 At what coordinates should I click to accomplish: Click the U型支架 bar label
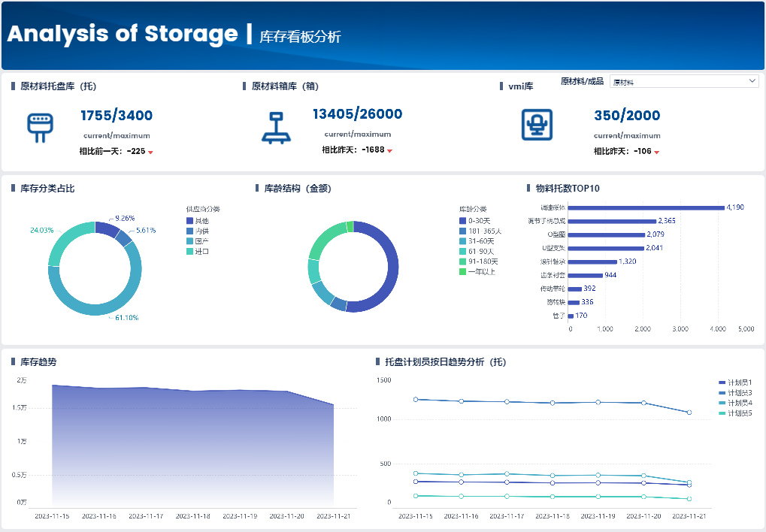coord(553,248)
